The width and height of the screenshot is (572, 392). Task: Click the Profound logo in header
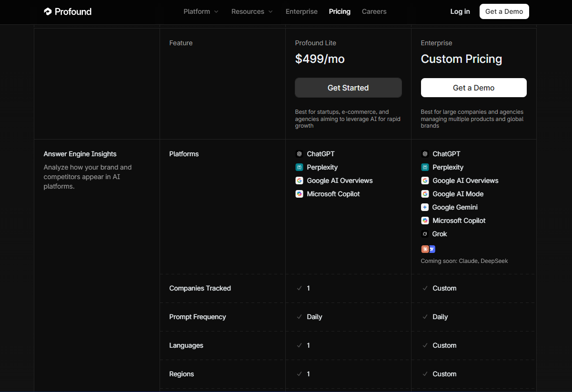coord(67,11)
